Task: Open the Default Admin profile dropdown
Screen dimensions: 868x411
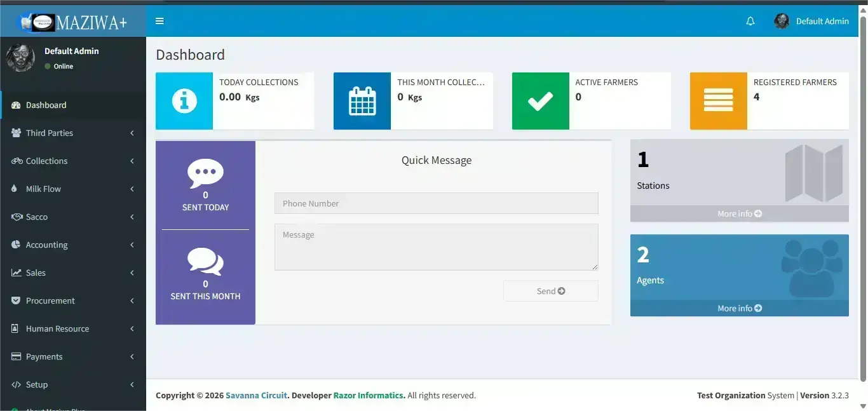Action: pos(811,21)
